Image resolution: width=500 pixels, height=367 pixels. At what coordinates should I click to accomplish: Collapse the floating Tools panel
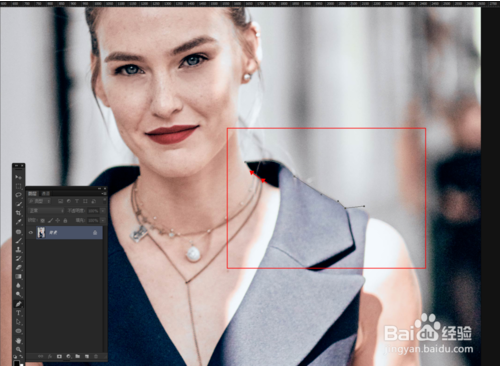16,166
